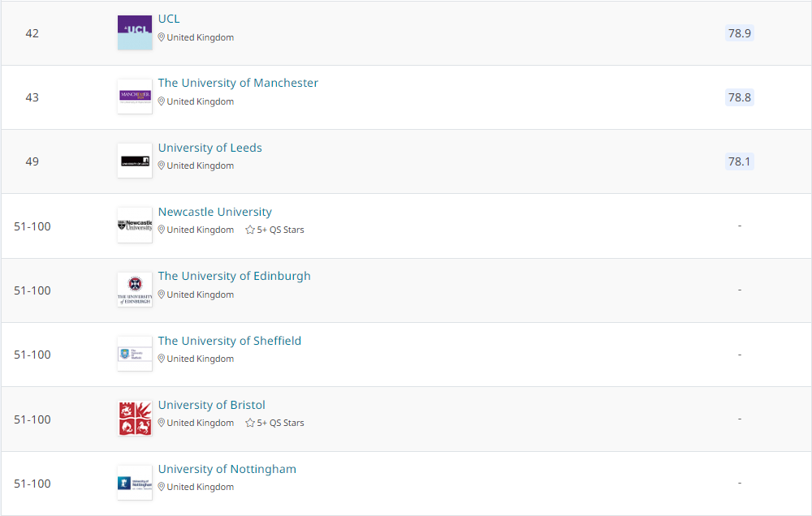The image size is (812, 516).
Task: Click the University of Leeds logo
Action: tap(135, 161)
